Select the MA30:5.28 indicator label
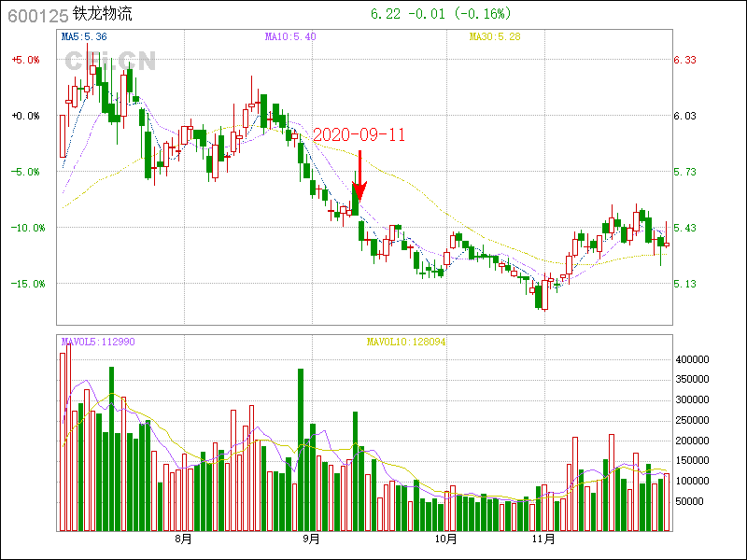Image resolution: width=747 pixels, height=560 pixels. pos(494,37)
